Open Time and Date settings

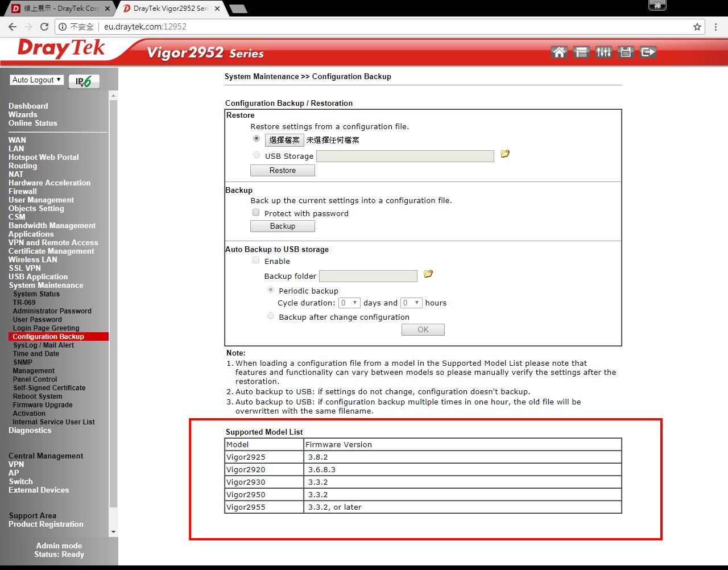[x=36, y=353]
